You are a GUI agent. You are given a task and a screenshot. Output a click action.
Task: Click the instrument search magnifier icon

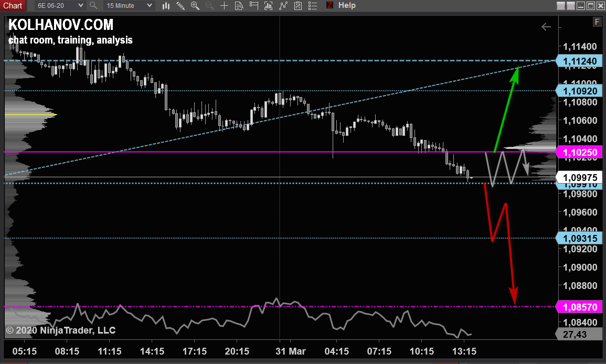click(x=93, y=6)
